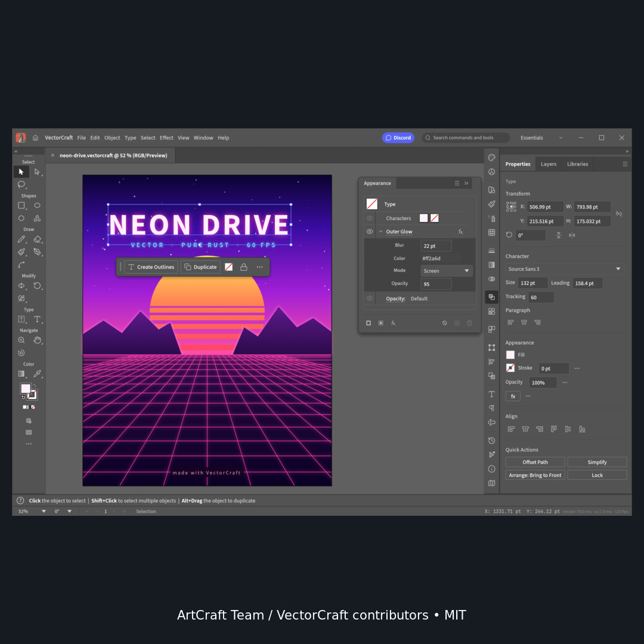This screenshot has height=644, width=644.
Task: Open the Mode dropdown showing Screen
Action: point(447,271)
